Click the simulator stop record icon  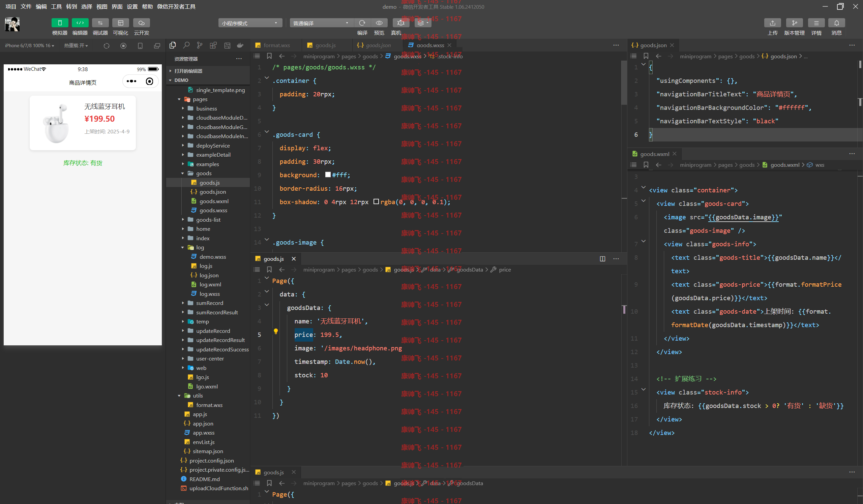click(x=123, y=45)
